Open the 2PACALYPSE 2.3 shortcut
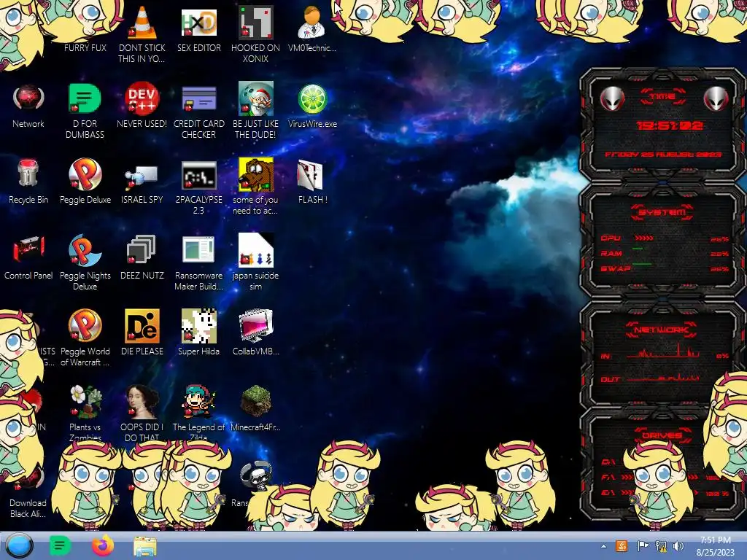The image size is (747, 560). pos(198,187)
